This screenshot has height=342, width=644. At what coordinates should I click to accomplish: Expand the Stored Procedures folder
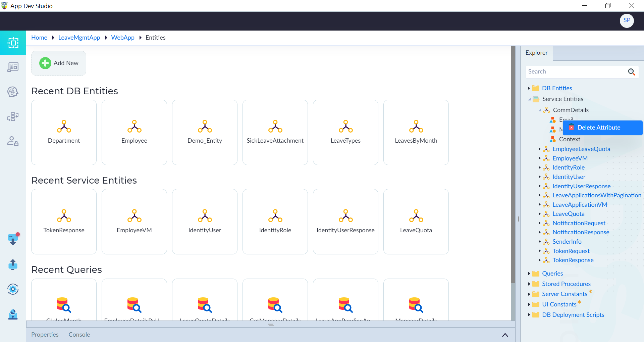(529, 284)
